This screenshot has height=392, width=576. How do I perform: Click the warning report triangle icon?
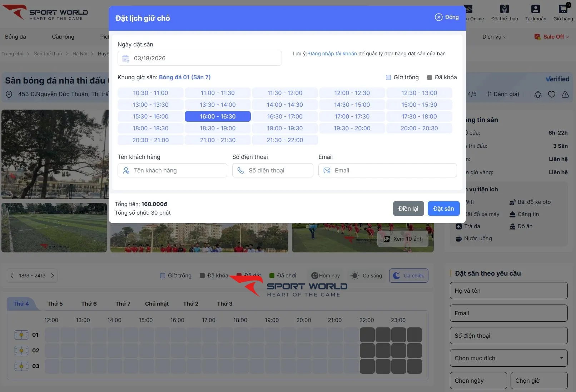565,94
